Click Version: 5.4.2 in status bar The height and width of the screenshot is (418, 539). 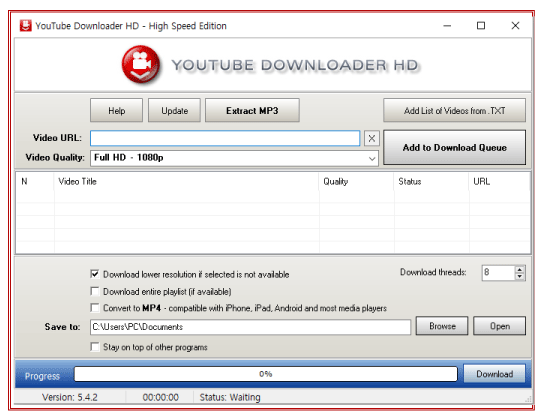tap(70, 397)
